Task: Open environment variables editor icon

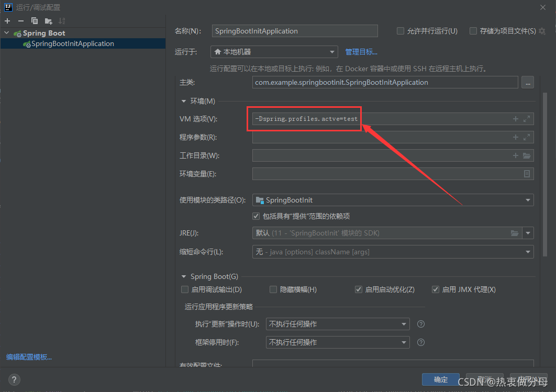Action: [x=527, y=174]
